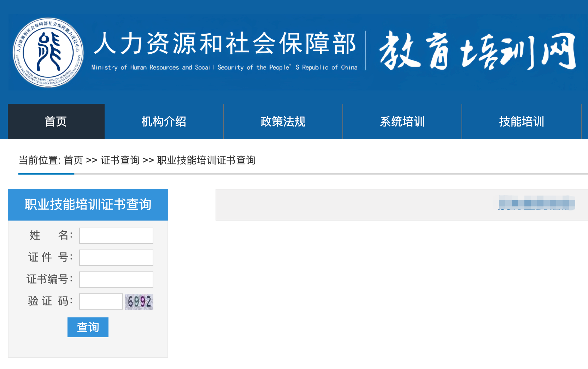This screenshot has width=588, height=369.
Task: Click the 职业技能培训证书查询 panel heading
Action: tap(88, 205)
